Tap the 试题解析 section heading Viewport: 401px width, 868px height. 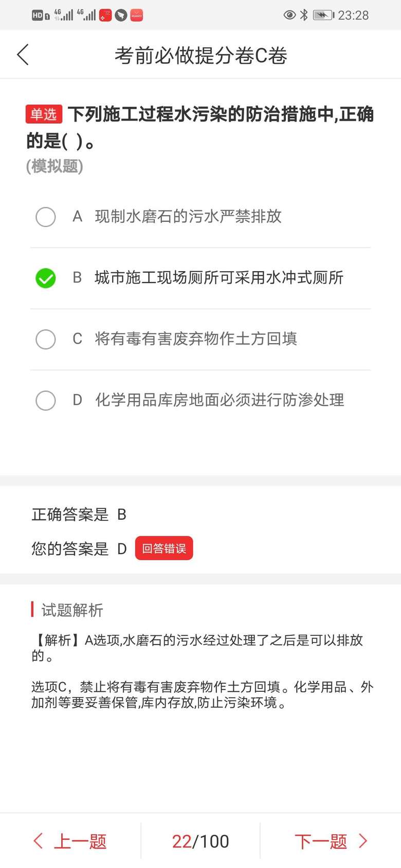[x=72, y=610]
